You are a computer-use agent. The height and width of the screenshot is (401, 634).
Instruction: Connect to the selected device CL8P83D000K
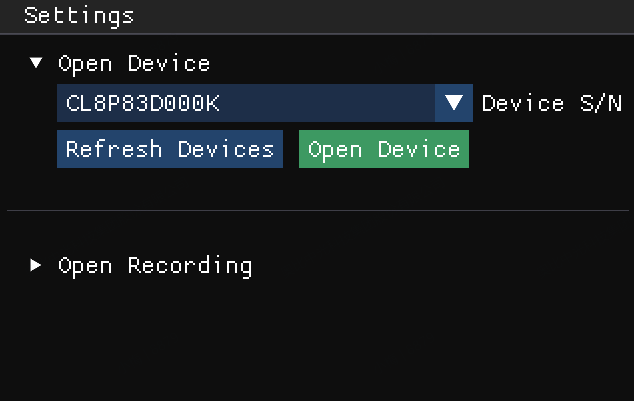tap(384, 149)
